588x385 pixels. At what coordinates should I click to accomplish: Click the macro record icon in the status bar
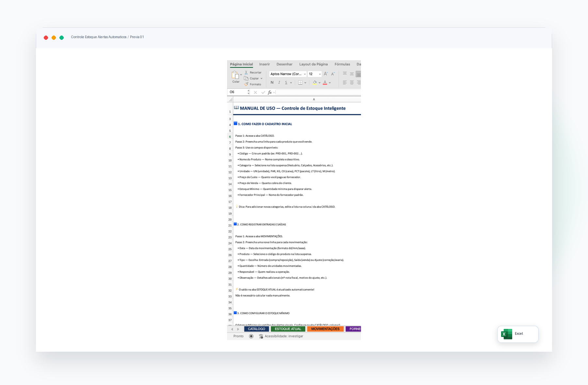(x=251, y=336)
